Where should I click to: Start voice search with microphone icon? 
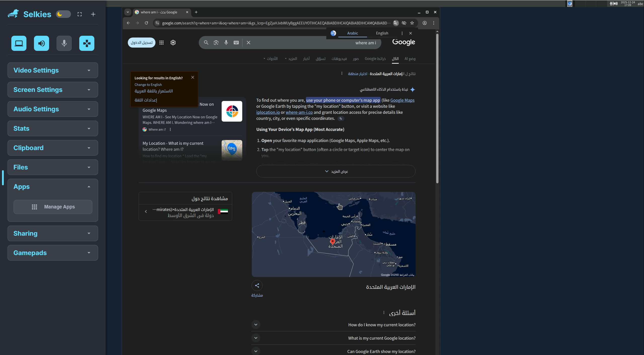coord(226,43)
